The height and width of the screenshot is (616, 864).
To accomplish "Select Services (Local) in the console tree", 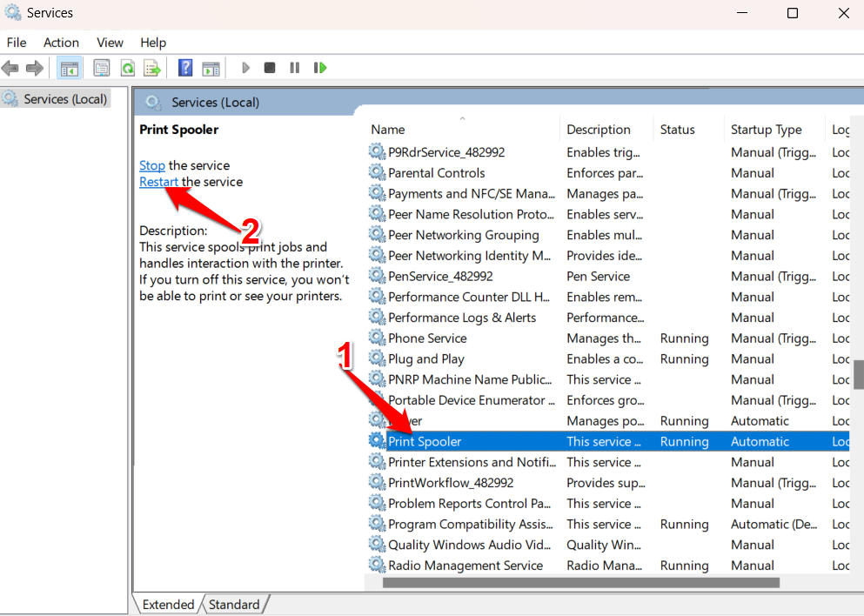I will [64, 99].
